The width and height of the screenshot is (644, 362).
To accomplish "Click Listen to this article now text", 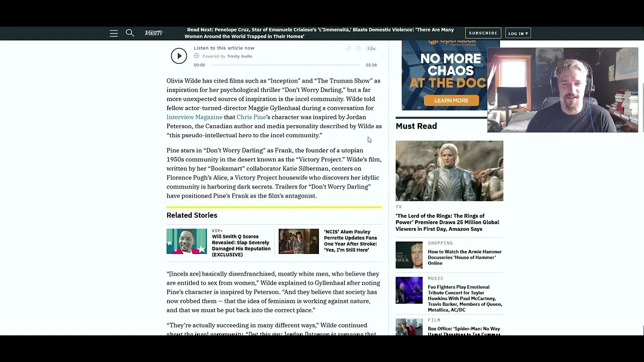I will click(x=224, y=48).
